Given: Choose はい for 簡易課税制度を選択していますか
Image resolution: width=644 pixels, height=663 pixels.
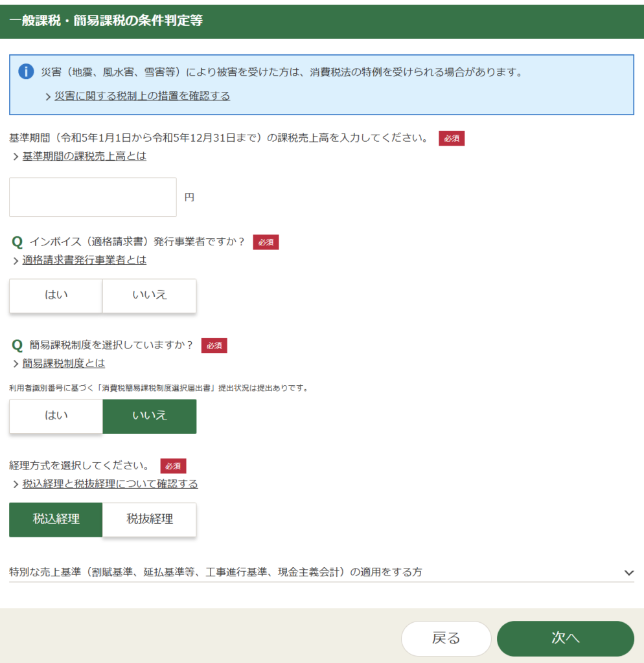Looking at the screenshot, I should click(x=56, y=416).
